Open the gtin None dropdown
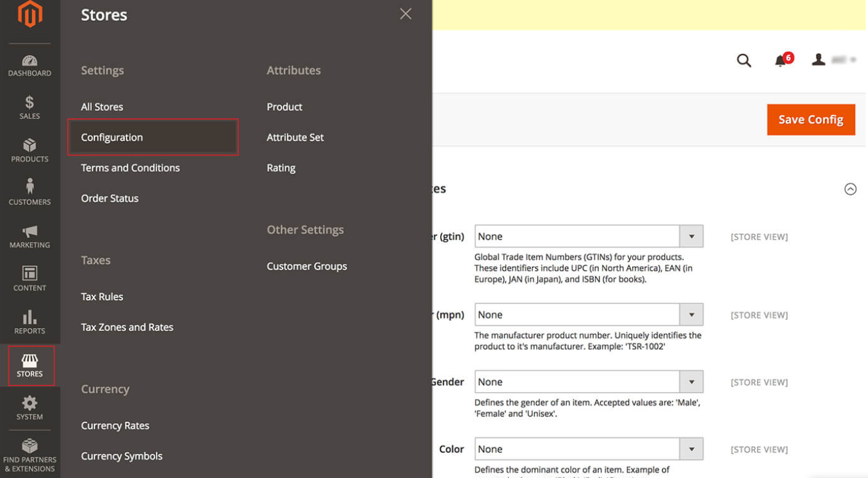This screenshot has width=868, height=478. coord(589,236)
